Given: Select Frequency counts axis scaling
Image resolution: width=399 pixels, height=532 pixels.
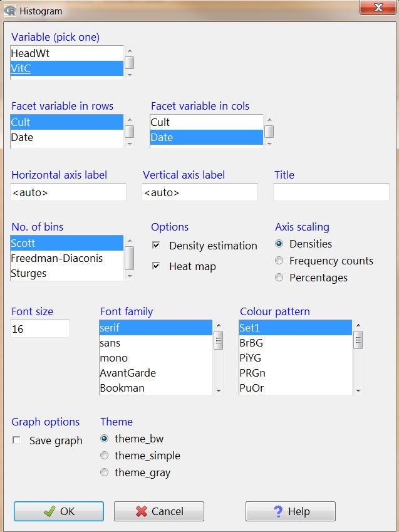Looking at the screenshot, I should tap(279, 261).
